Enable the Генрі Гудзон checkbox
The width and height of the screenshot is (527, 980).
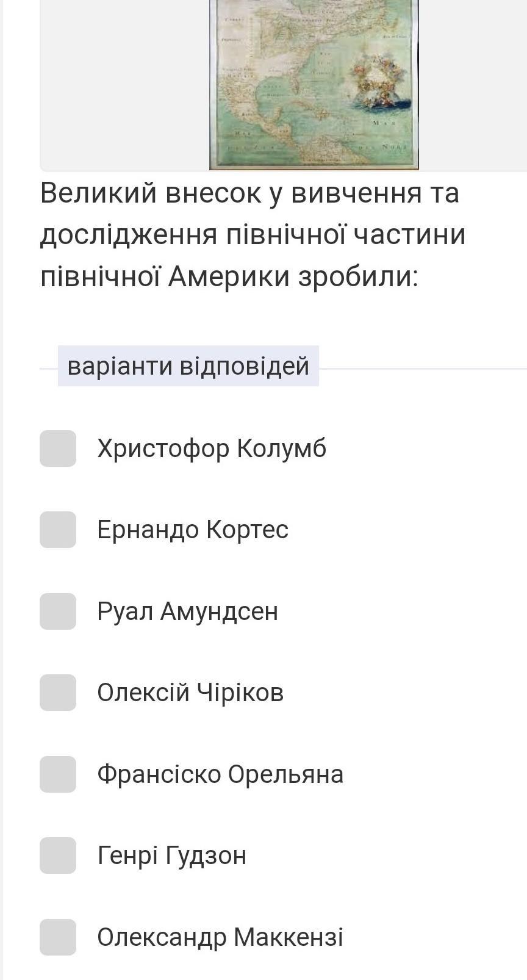(58, 856)
